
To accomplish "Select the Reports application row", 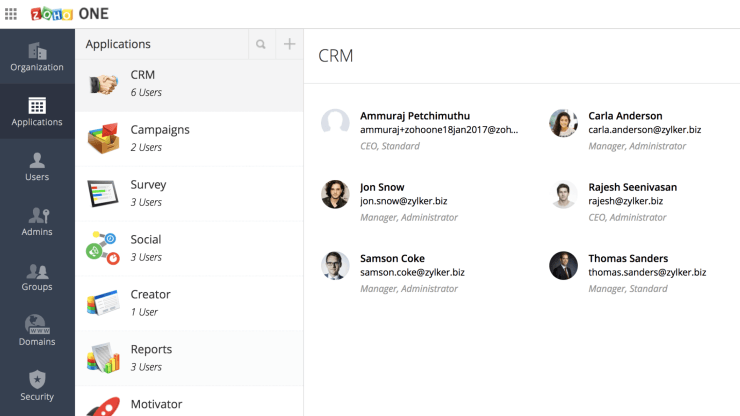I will (189, 358).
